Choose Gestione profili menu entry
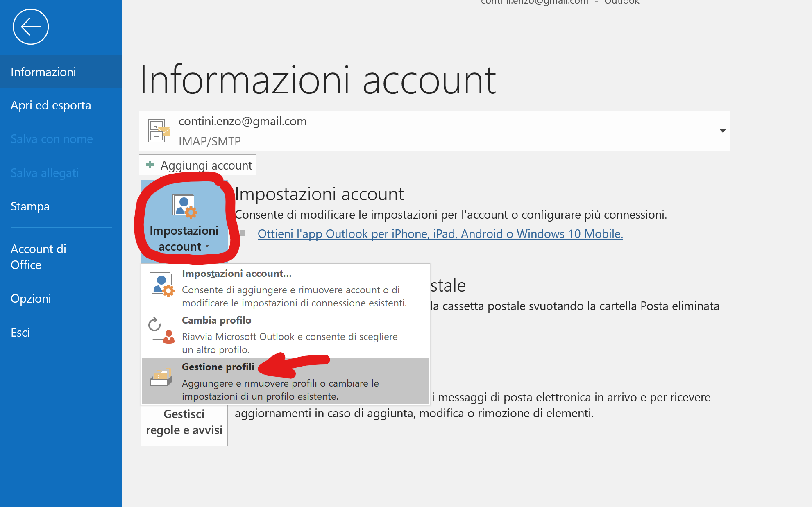This screenshot has width=812, height=507. coord(218,367)
